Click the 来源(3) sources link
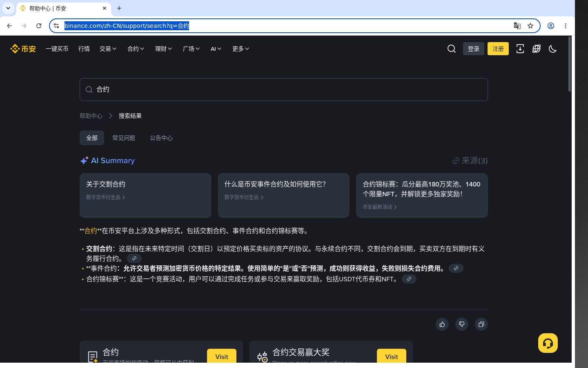Viewport: 588px width, 368px height. [x=470, y=161]
